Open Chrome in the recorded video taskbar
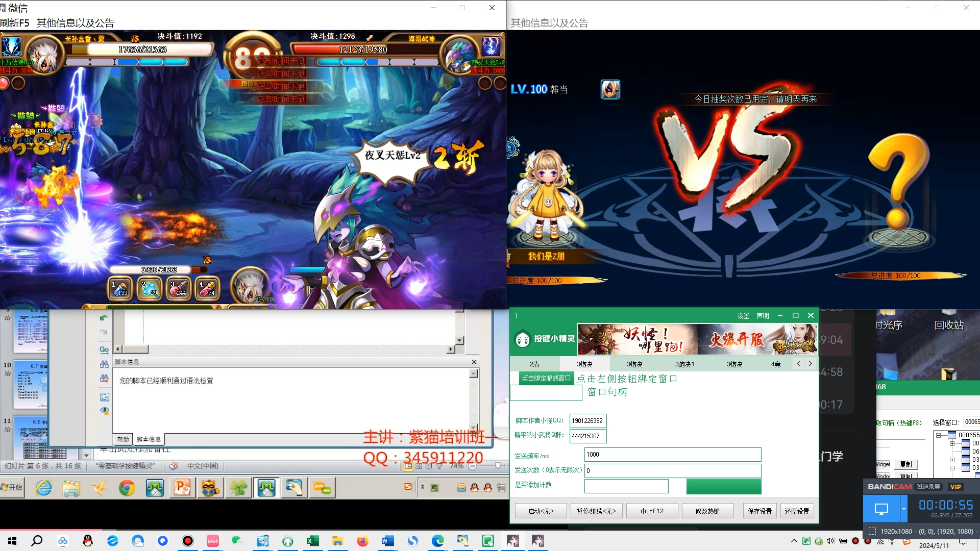 127,488
